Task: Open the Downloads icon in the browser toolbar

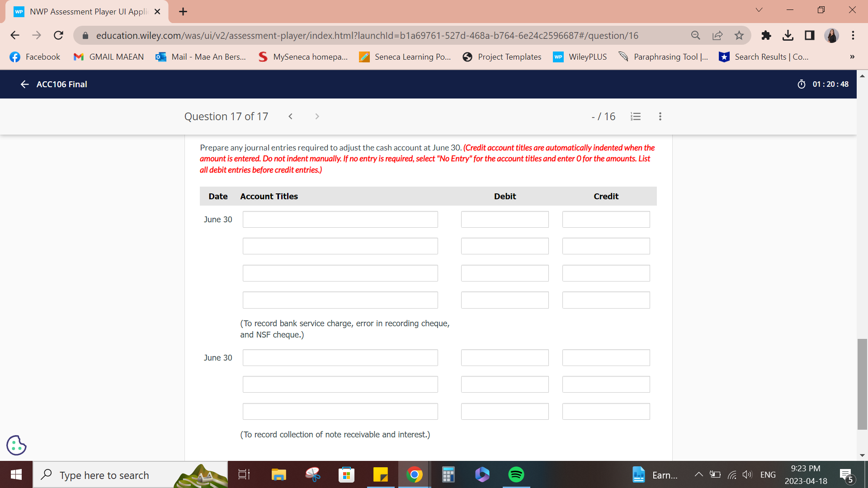Action: pos(788,35)
